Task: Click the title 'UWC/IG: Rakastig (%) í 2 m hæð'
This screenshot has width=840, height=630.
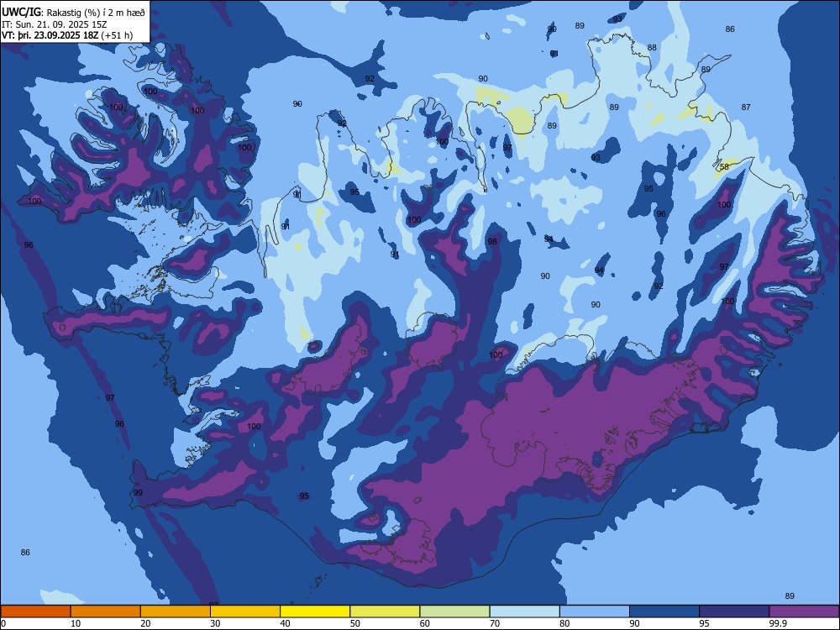Action: click(x=73, y=12)
